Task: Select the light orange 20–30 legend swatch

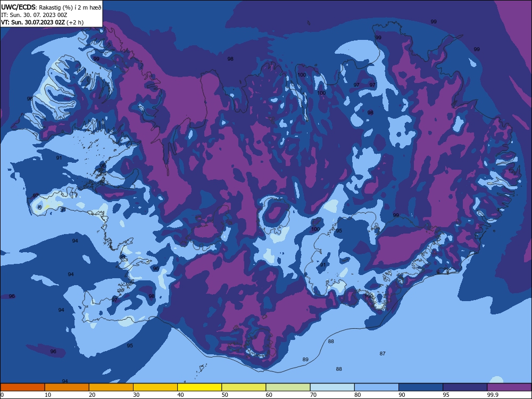Action: pos(111,387)
